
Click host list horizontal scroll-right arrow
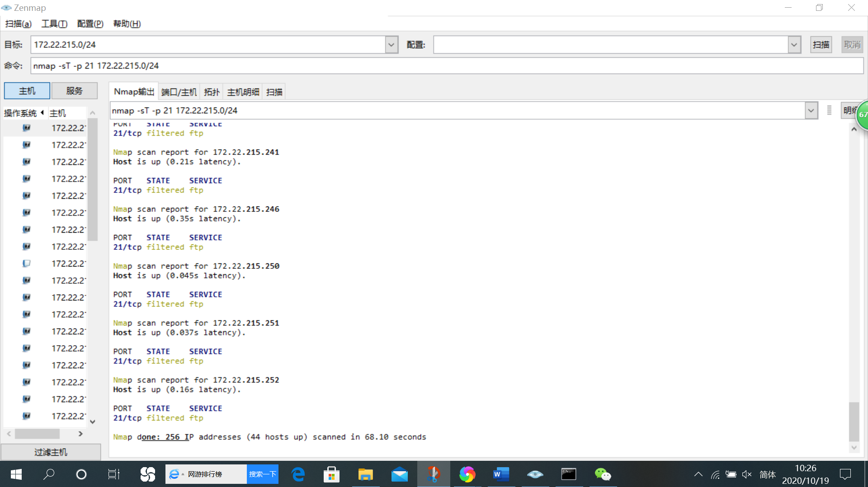(80, 434)
